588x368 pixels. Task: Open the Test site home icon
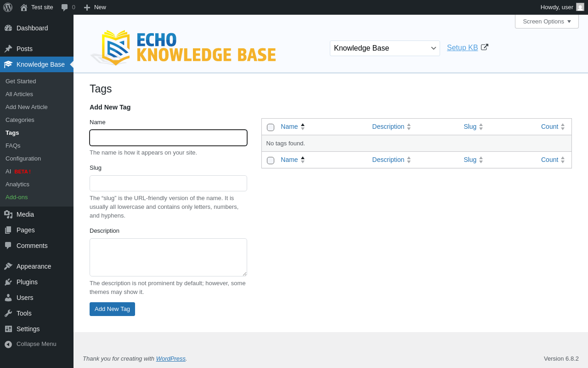(24, 7)
